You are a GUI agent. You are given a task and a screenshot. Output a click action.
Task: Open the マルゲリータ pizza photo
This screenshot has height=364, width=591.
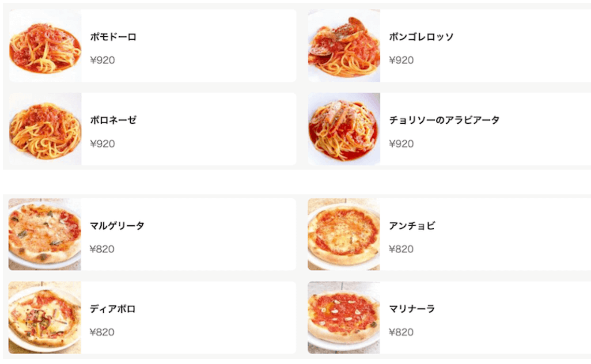click(x=45, y=234)
